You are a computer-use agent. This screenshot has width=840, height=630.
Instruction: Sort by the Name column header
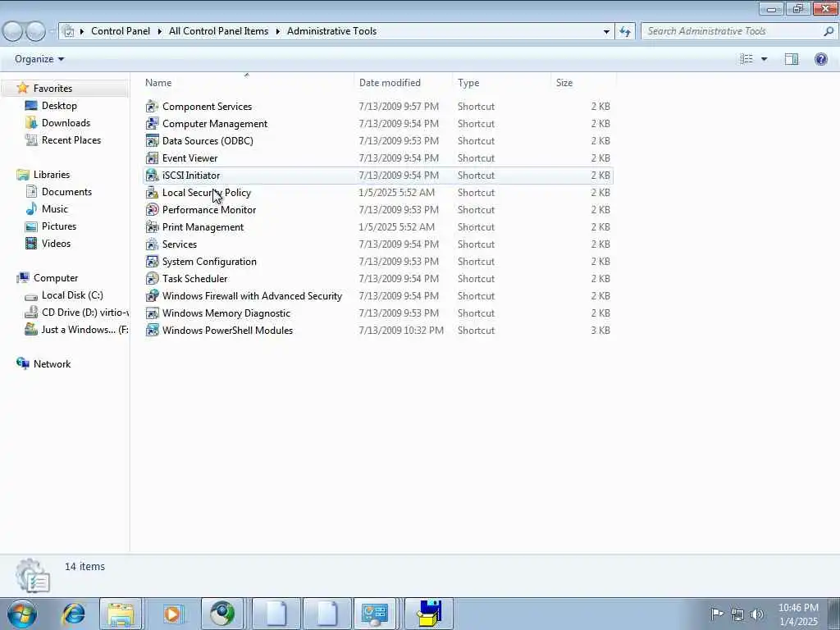tap(246, 83)
